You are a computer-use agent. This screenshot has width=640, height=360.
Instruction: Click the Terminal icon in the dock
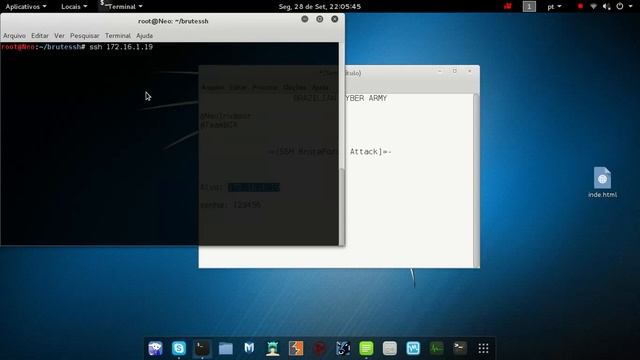pyautogui.click(x=202, y=348)
